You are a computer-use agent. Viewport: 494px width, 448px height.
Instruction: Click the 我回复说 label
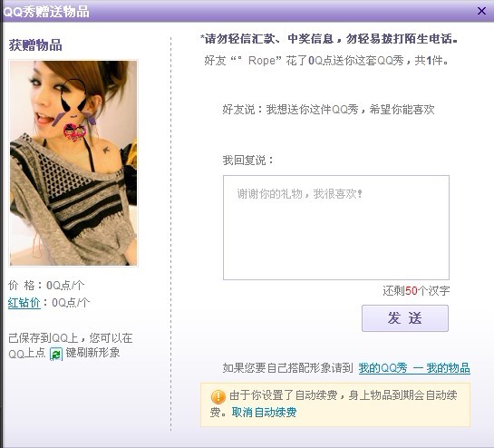[248, 161]
